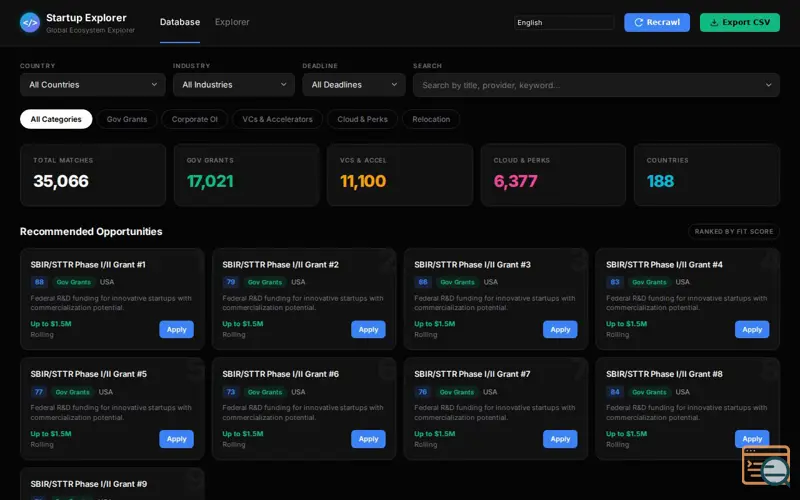Open the SBIR/STTR Phase I/II Grant #9 title

[x=88, y=484]
